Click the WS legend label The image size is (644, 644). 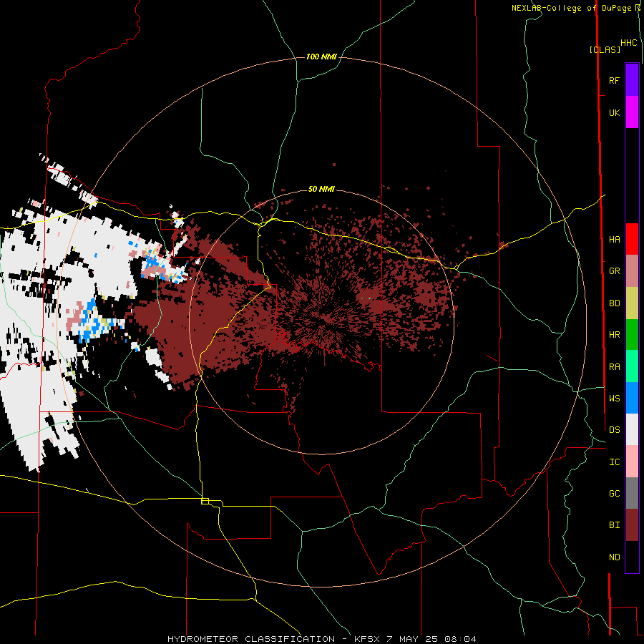pos(614,398)
